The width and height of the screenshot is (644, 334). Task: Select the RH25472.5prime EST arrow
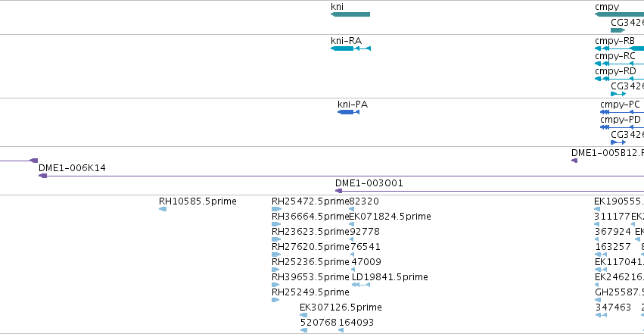coord(276,209)
